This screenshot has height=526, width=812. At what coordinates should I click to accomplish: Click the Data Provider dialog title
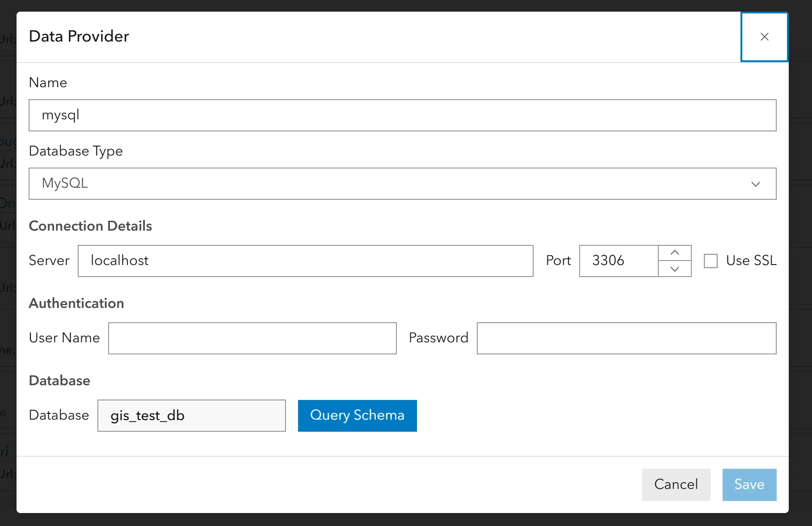click(79, 36)
